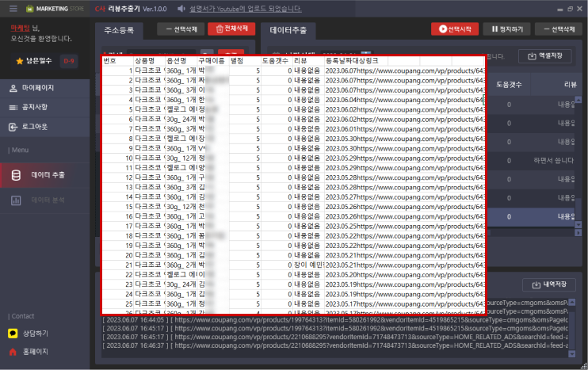
Task: Click the red 전체삭제 delete-all button
Action: pos(231,29)
